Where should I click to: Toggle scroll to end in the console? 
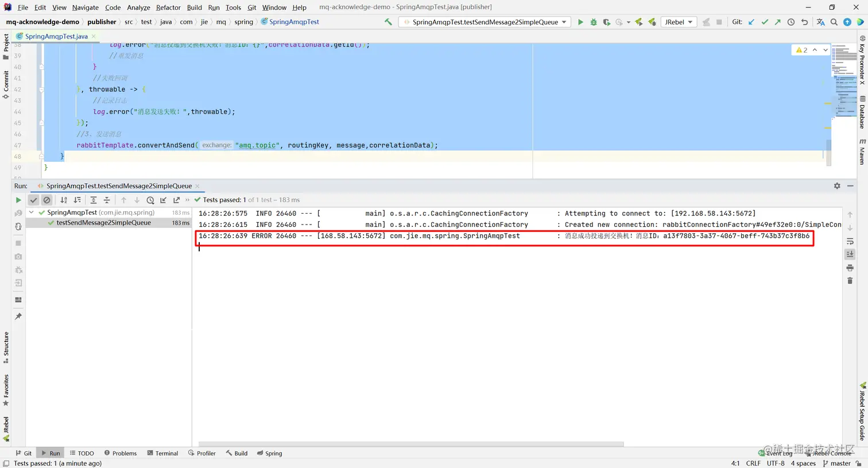[x=850, y=254]
